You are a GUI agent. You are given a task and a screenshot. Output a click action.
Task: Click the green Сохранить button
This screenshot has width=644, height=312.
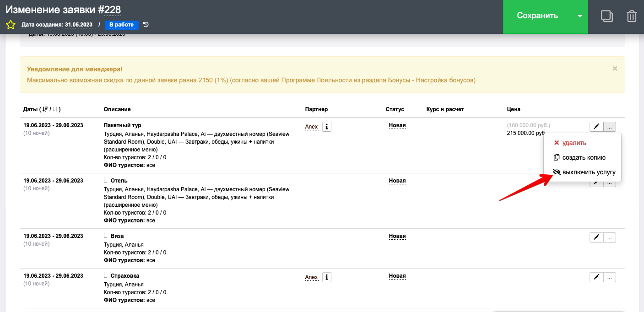click(537, 16)
